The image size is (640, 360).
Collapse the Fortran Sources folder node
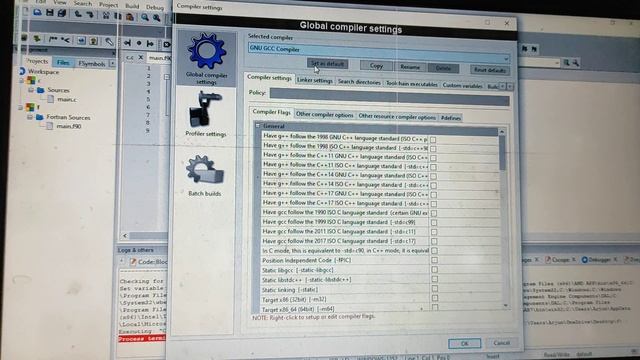(x=30, y=117)
